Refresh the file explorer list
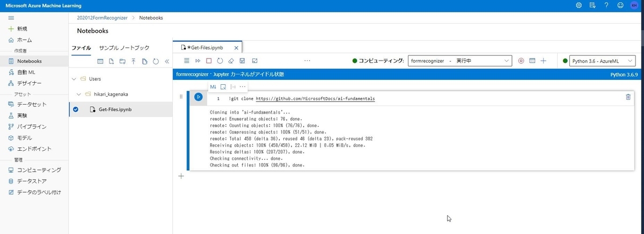 (x=156, y=61)
